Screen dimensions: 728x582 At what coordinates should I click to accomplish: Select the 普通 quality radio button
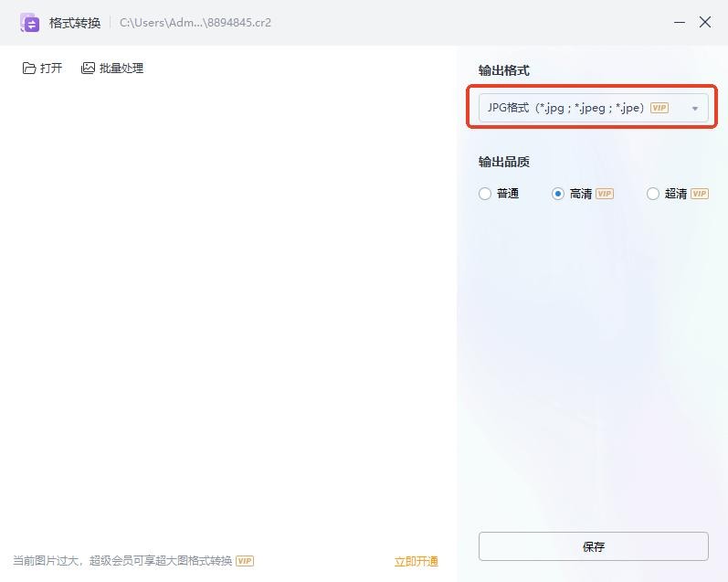[x=485, y=194]
